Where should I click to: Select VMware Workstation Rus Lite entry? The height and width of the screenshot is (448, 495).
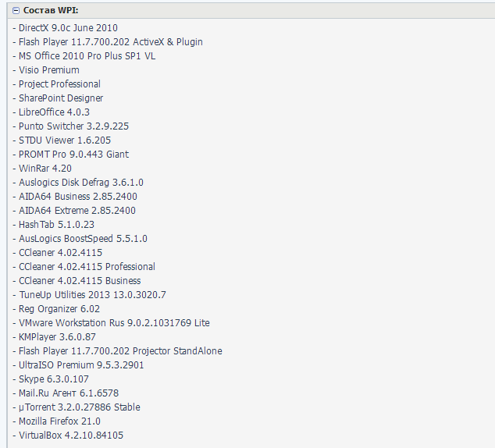pyautogui.click(x=114, y=323)
